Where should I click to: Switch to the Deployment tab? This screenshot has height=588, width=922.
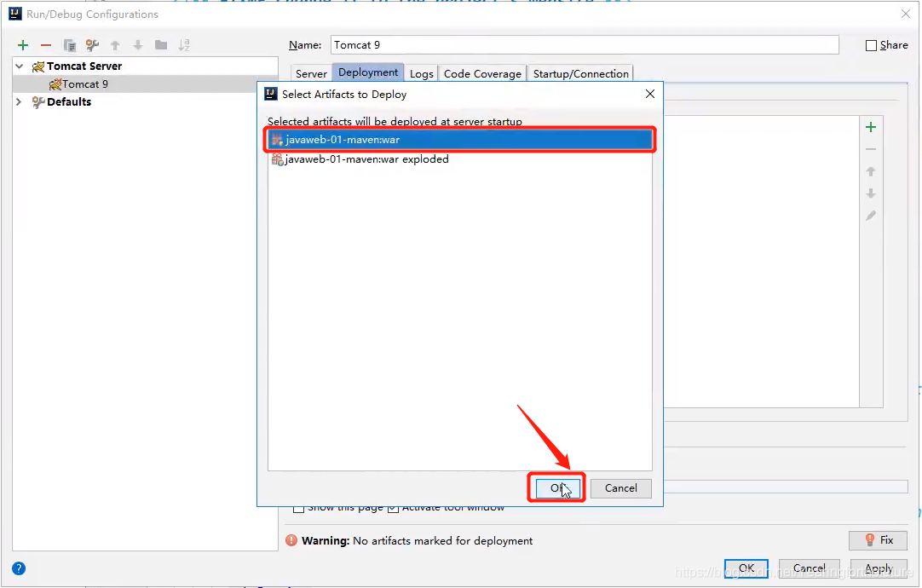pos(368,72)
